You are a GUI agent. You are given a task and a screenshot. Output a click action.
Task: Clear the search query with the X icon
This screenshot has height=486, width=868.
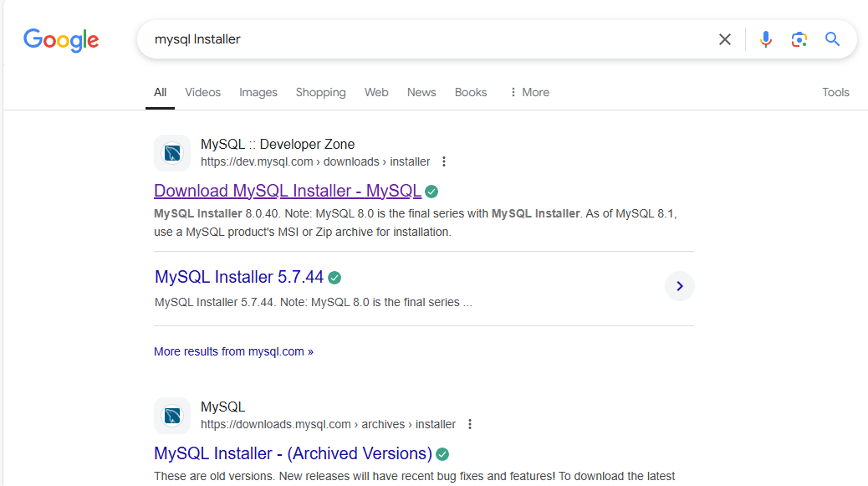coord(725,39)
